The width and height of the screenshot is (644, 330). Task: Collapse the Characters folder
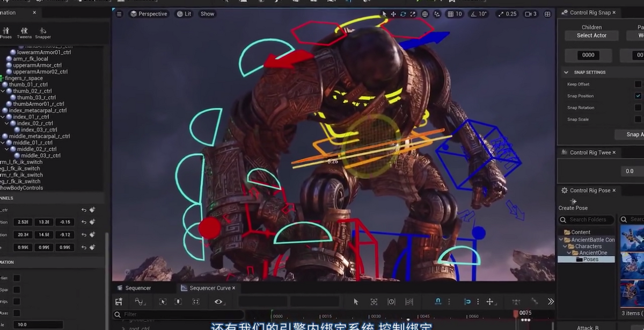[565, 246]
